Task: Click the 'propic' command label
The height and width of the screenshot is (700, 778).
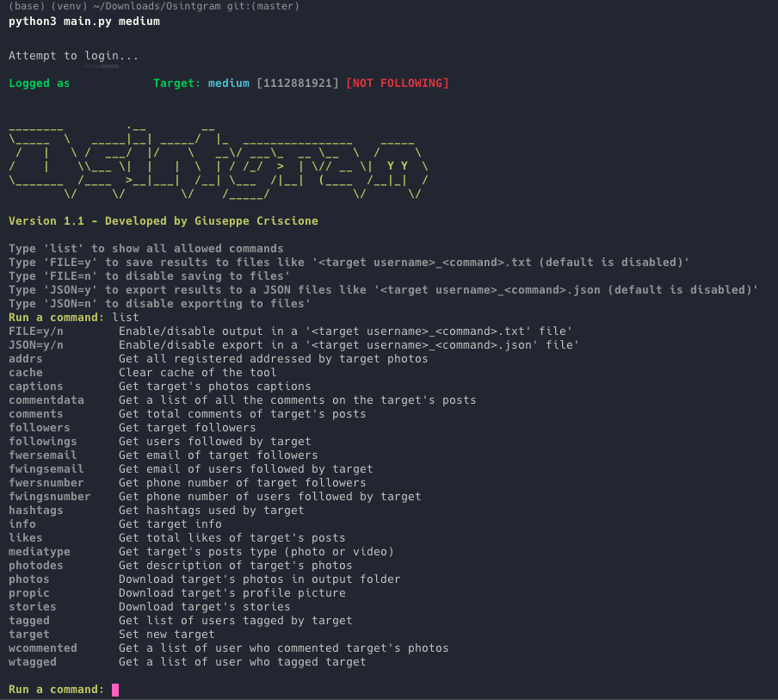Action: (x=28, y=592)
